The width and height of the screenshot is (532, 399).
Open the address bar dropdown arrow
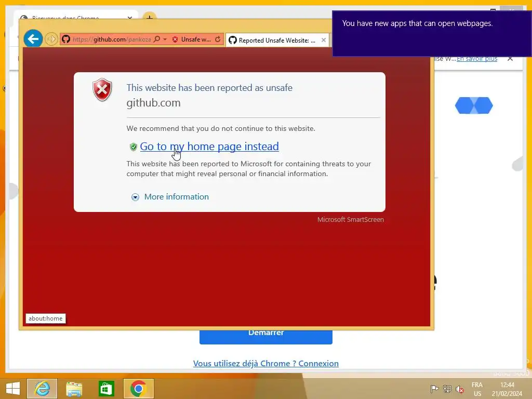[165, 39]
